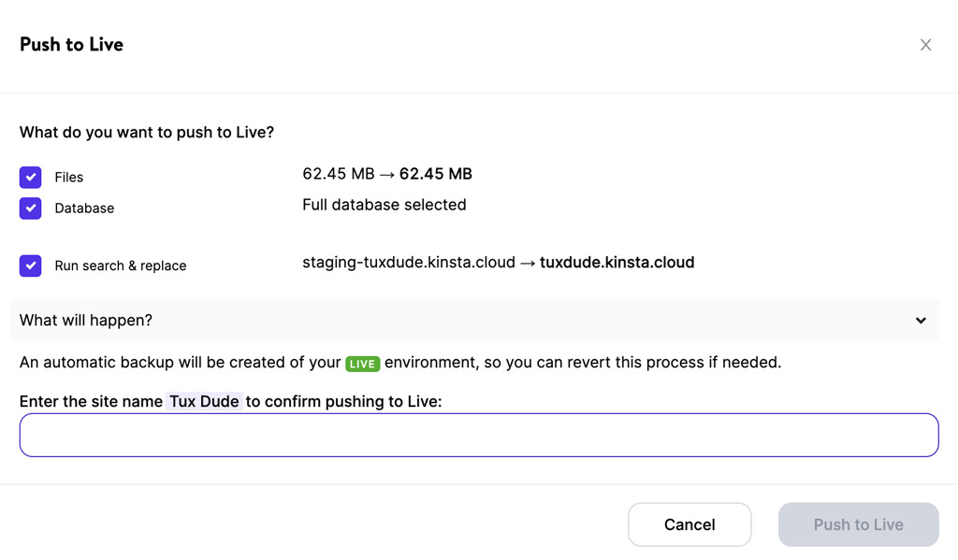
Task: Click the staging-tuxdude.kinsta.cloud source domain
Action: coord(409,263)
